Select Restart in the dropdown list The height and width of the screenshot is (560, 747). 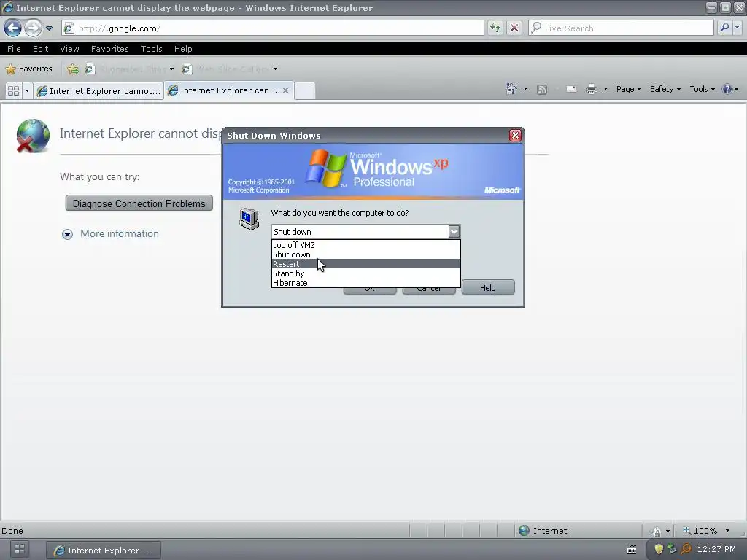coord(366,264)
